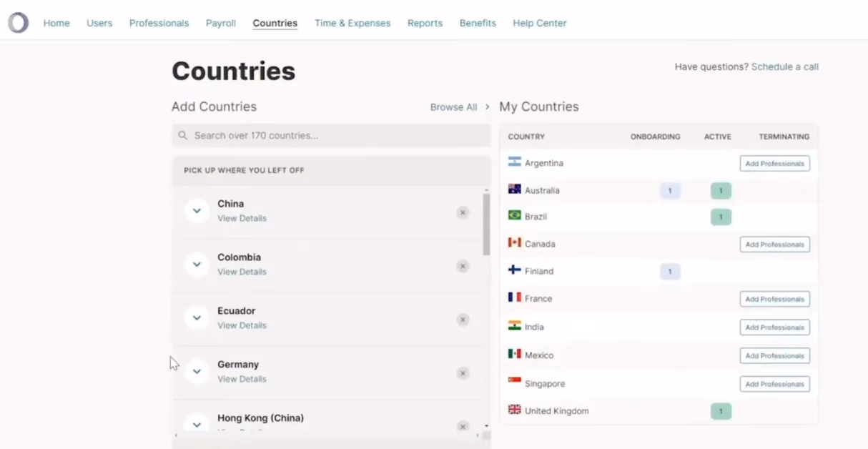868x449 pixels.
Task: Click the Brazil flag icon
Action: [514, 215]
